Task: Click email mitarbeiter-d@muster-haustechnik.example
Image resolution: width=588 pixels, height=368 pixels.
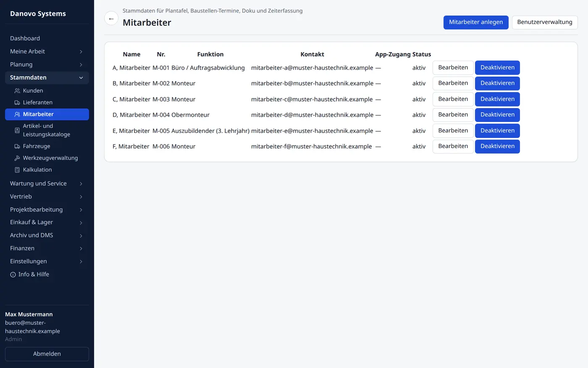Action: (312, 115)
